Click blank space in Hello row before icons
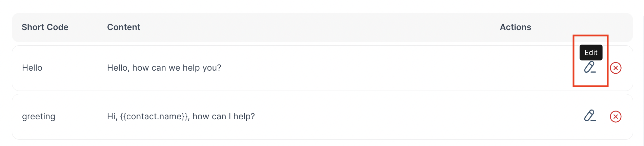The height and width of the screenshot is (146, 644). [400, 68]
